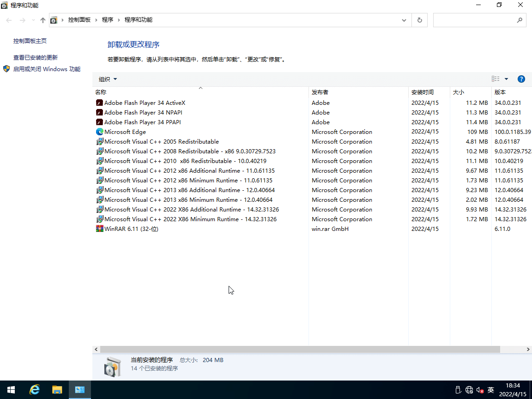The width and height of the screenshot is (532, 399).
Task: Sort list by 安装时间 column header
Action: [x=429, y=92]
